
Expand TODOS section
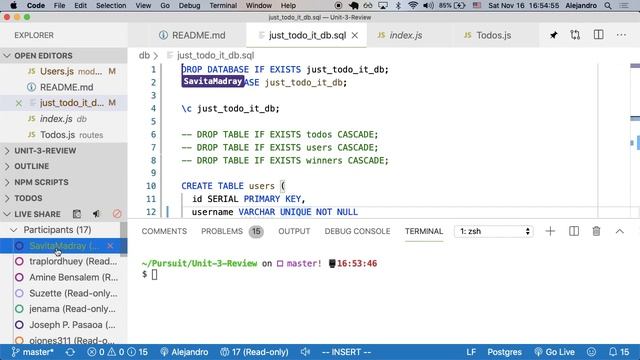coord(64,198)
